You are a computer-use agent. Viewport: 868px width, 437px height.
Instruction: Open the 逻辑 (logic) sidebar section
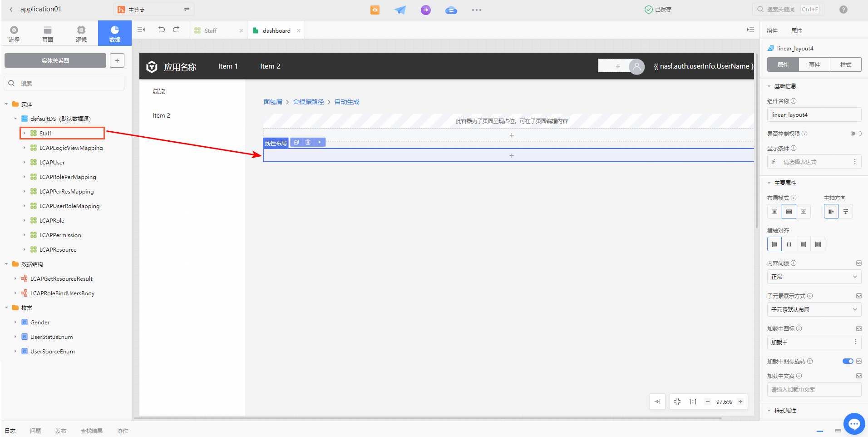click(81, 34)
